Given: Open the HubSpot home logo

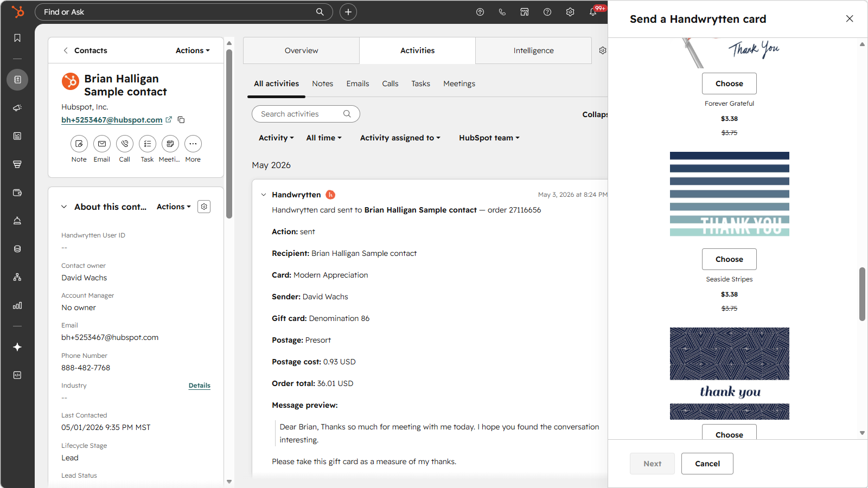Looking at the screenshot, I should click(18, 11).
